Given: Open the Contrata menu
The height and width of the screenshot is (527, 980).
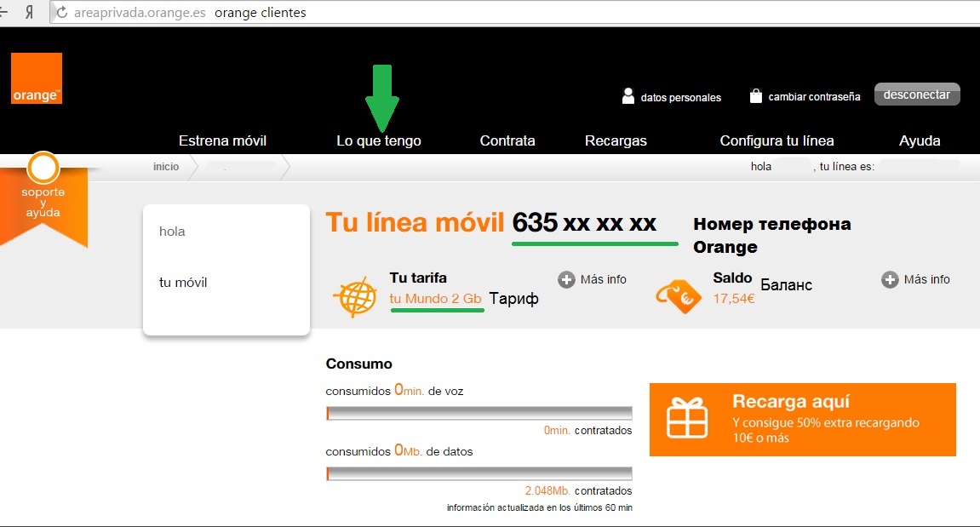Looking at the screenshot, I should [507, 140].
